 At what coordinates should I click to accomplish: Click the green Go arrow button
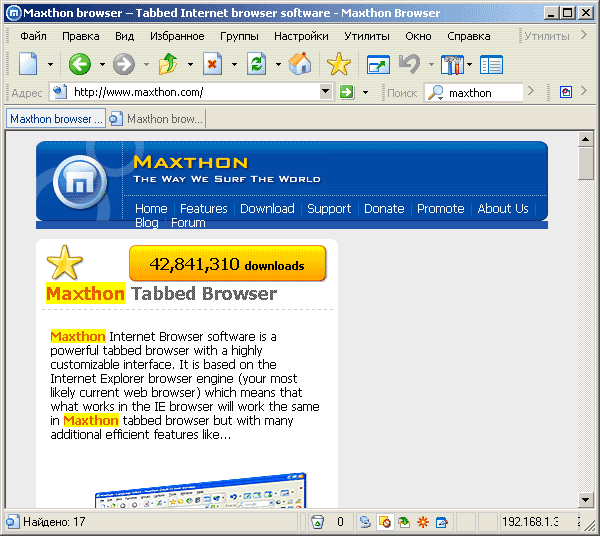(x=347, y=92)
